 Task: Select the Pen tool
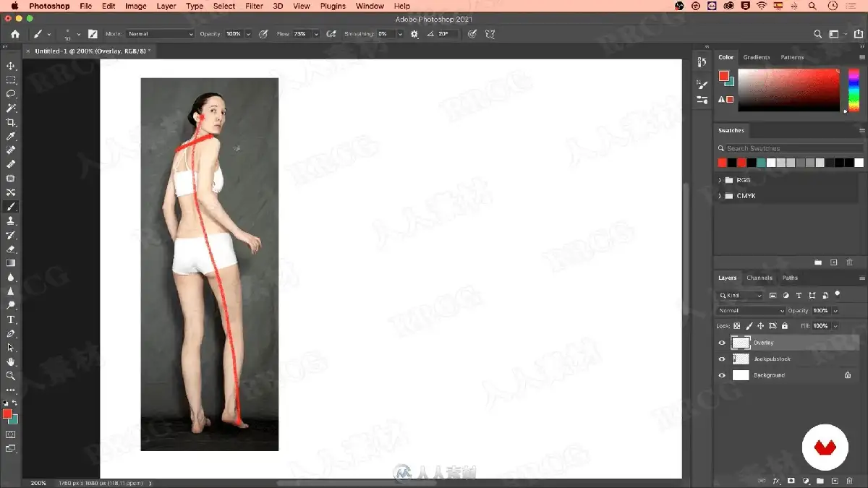(11, 333)
